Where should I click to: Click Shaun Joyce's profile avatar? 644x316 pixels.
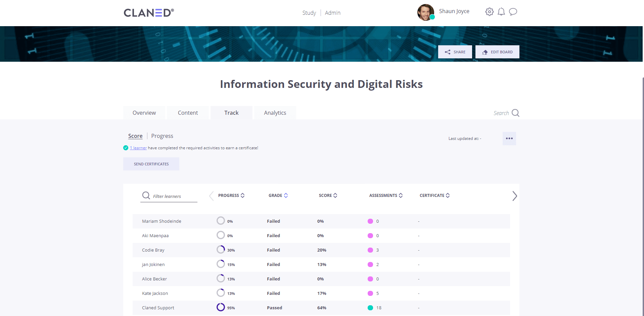point(425,12)
